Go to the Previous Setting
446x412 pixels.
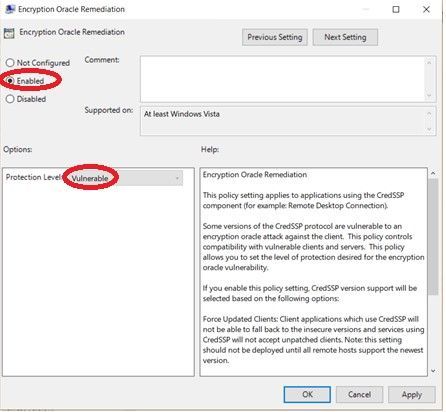(275, 37)
